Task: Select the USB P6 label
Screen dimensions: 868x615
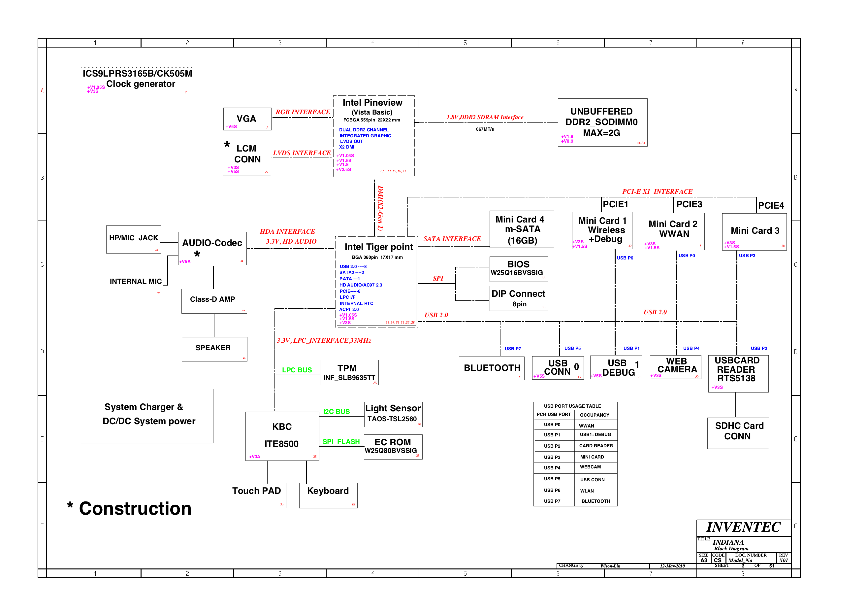Action: (x=625, y=258)
